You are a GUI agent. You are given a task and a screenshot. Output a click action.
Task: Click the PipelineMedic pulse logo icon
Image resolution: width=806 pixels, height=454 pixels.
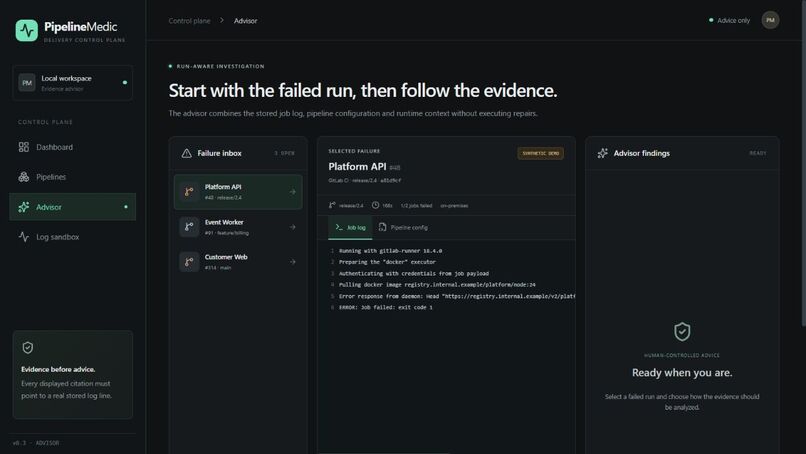27,30
